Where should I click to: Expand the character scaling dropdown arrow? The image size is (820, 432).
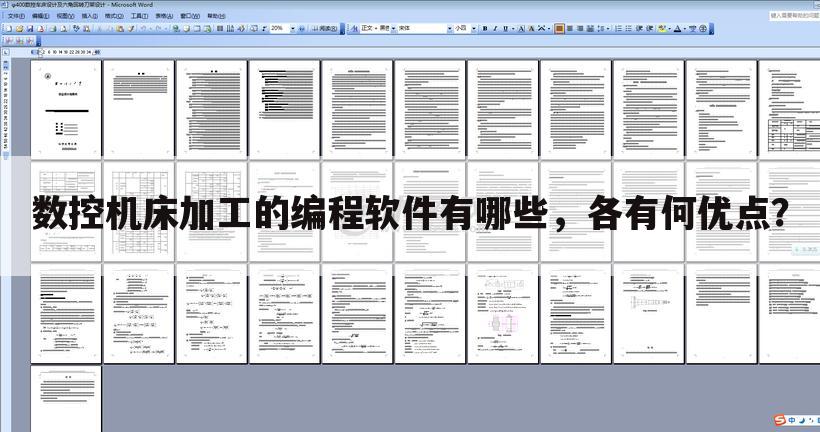click(x=549, y=28)
